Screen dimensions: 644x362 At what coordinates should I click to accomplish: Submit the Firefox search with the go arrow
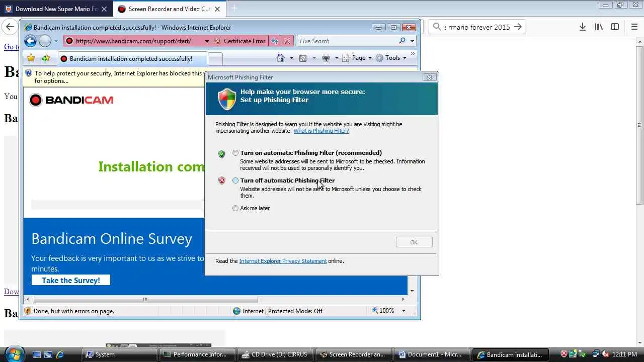point(518,27)
